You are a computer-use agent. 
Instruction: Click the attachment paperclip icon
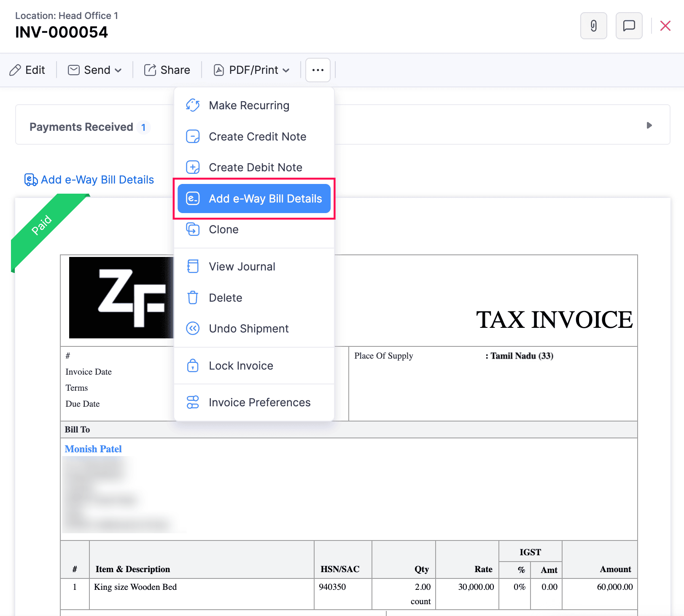pyautogui.click(x=593, y=26)
